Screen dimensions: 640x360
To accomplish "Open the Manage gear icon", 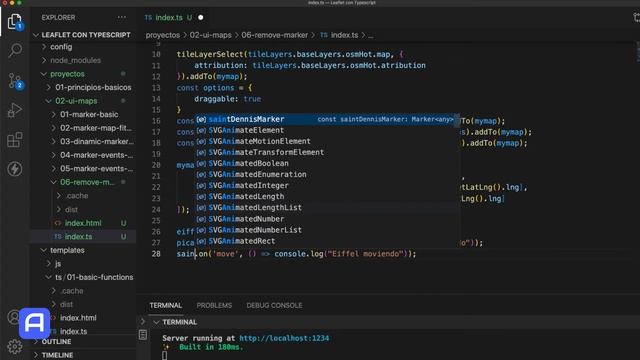I will pos(15,346).
